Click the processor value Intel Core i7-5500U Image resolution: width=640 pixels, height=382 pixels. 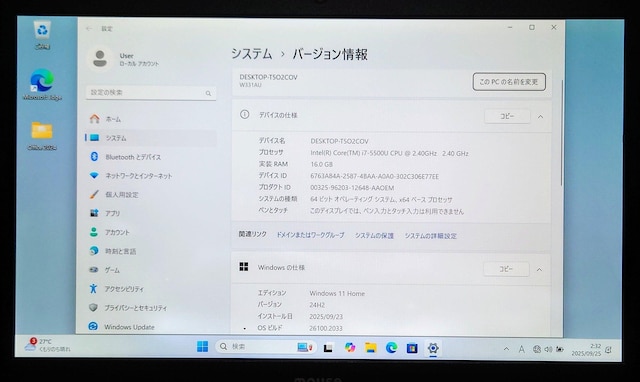point(389,153)
